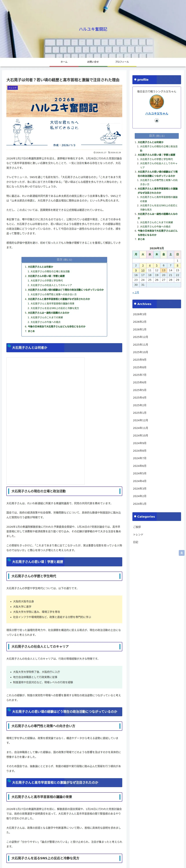Screen dimensions: 186x868
Task: Click highlighted date 13 in calendar
Action: pos(164,270)
